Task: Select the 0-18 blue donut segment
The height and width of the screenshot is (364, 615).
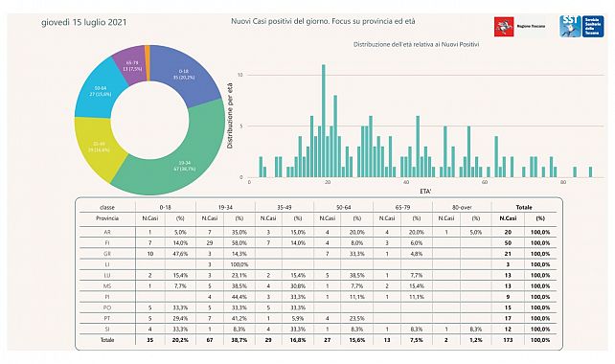Action: tap(184, 74)
